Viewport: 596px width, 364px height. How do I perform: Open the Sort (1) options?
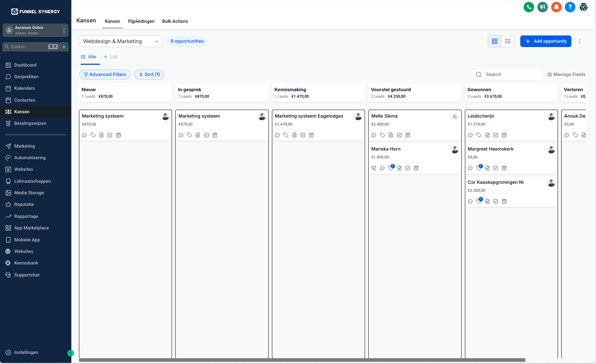point(149,75)
